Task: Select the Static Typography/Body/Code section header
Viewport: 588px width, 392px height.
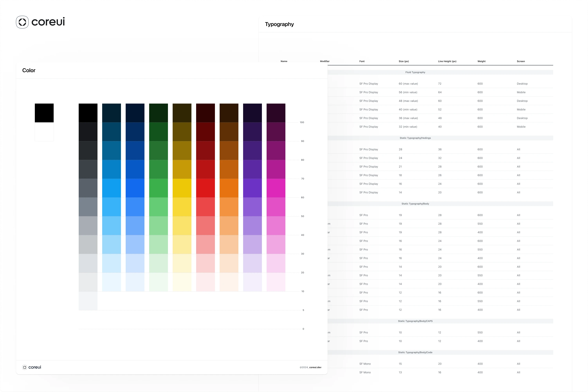Action: pyautogui.click(x=415, y=352)
